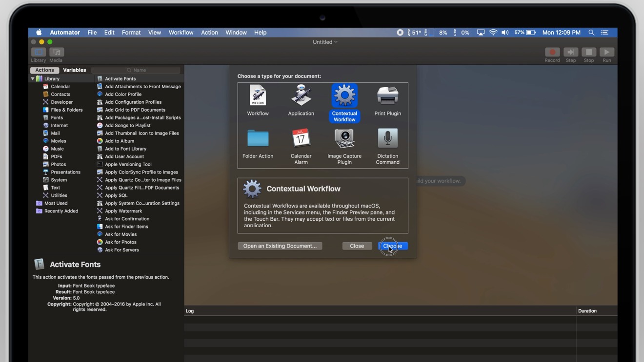Click the Close button in the dialog
This screenshot has width=644, height=362.
(357, 246)
